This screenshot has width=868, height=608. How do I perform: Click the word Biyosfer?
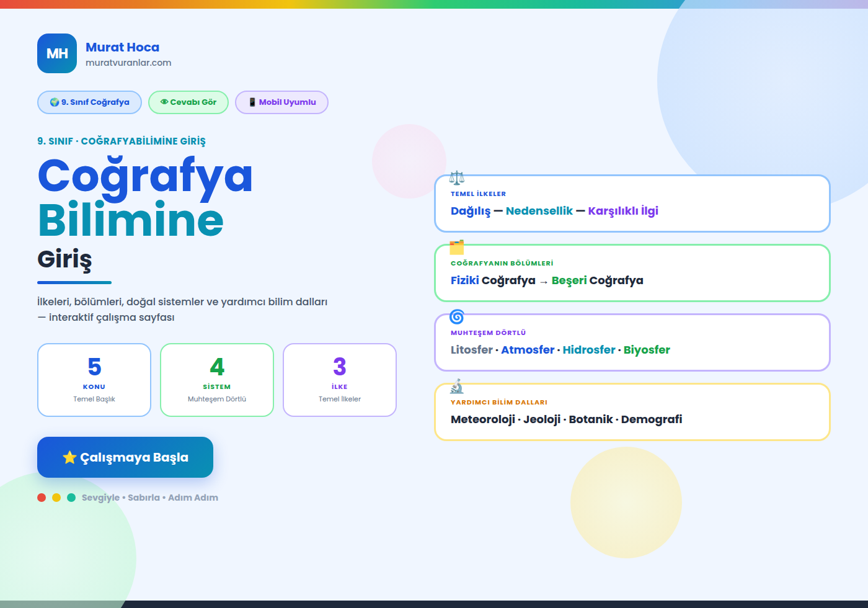tap(647, 350)
